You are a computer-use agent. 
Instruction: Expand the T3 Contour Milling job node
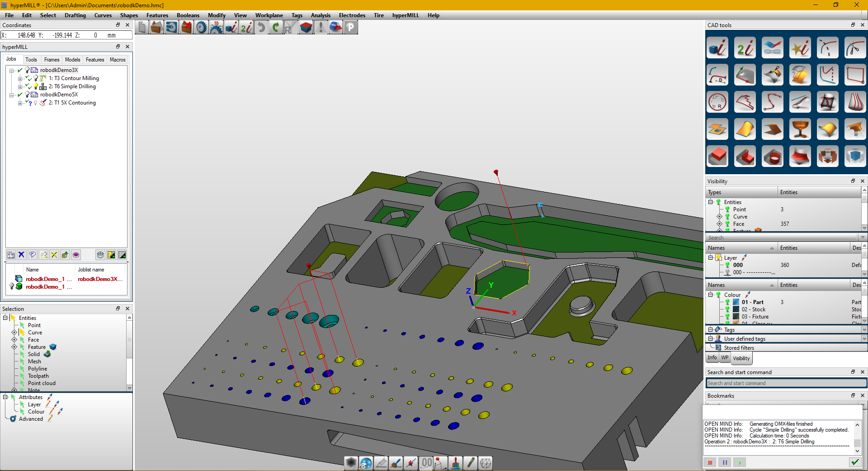pyautogui.click(x=20, y=78)
